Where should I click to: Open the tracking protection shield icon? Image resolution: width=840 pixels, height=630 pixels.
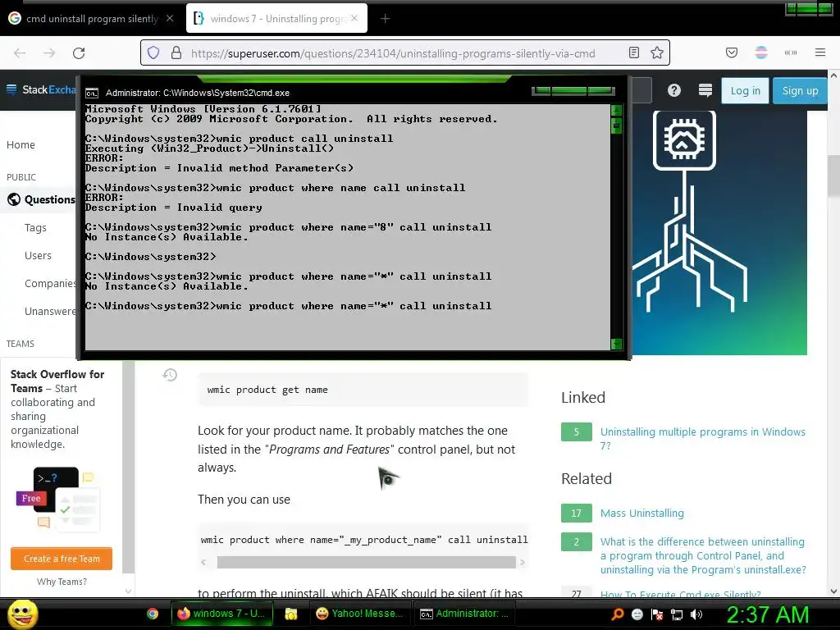point(153,53)
